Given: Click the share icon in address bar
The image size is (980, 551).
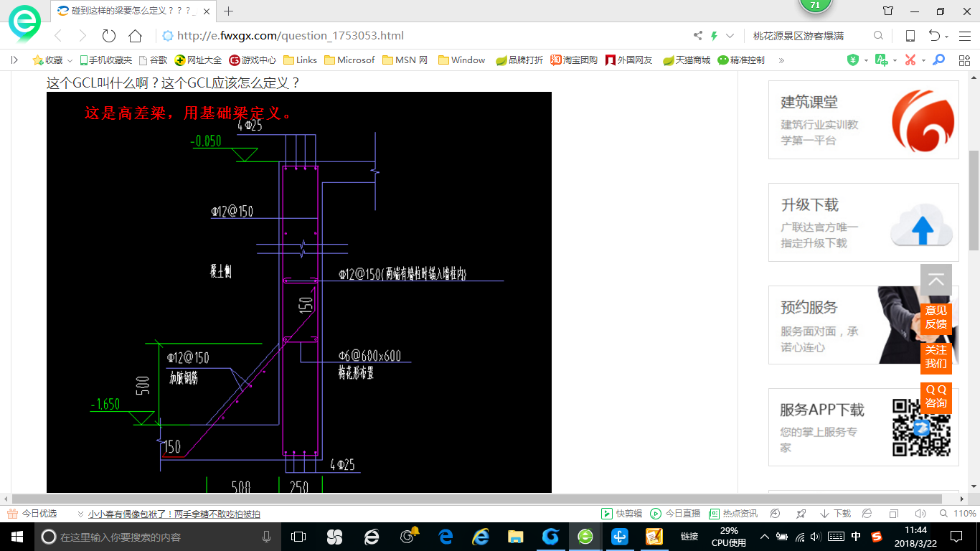Looking at the screenshot, I should (x=697, y=36).
